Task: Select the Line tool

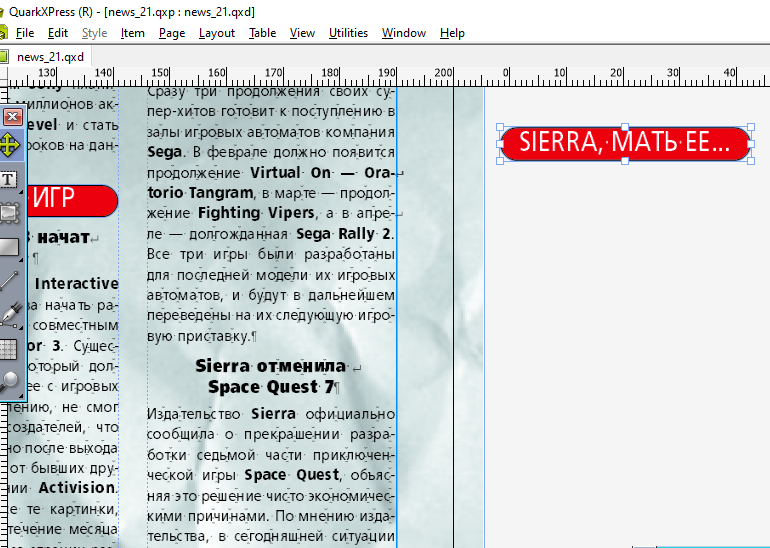Action: [10, 281]
